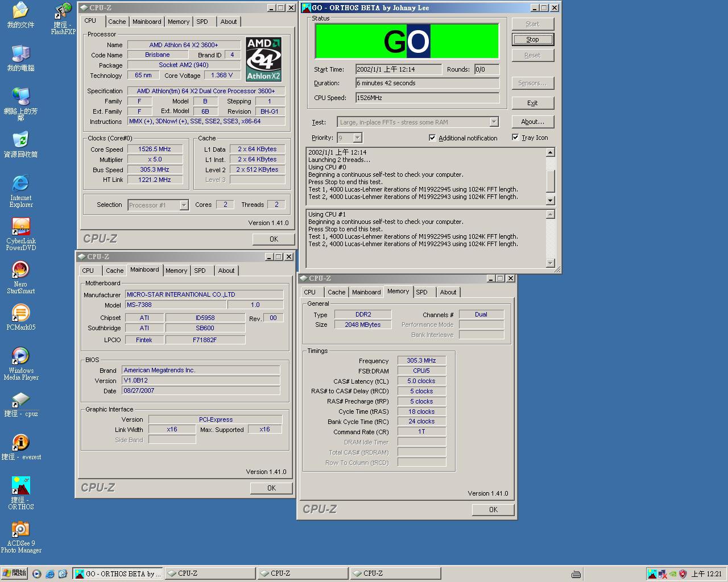Switch to the Cache tab in the CPU-Z CPU window
Image resolution: width=728 pixels, height=582 pixels.
click(117, 22)
